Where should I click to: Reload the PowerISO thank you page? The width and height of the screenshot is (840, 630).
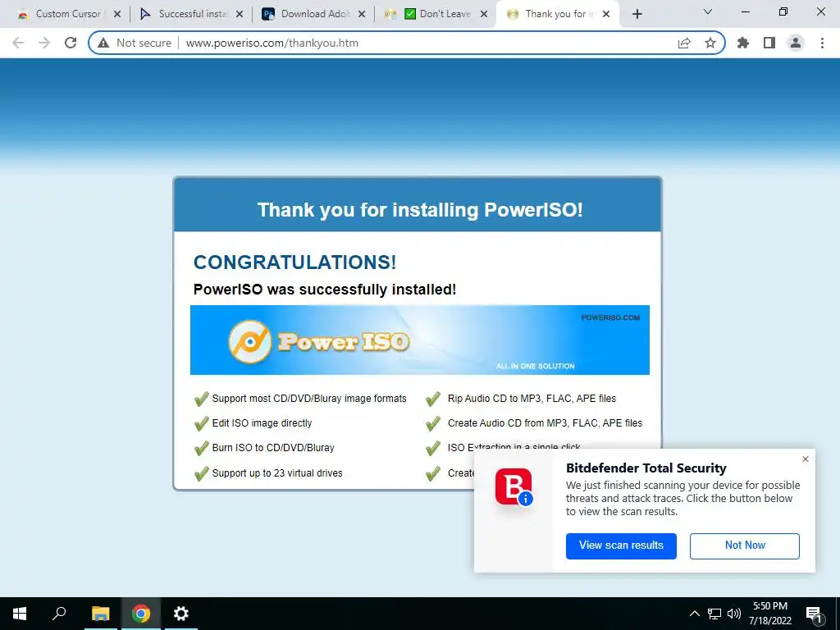[x=71, y=43]
